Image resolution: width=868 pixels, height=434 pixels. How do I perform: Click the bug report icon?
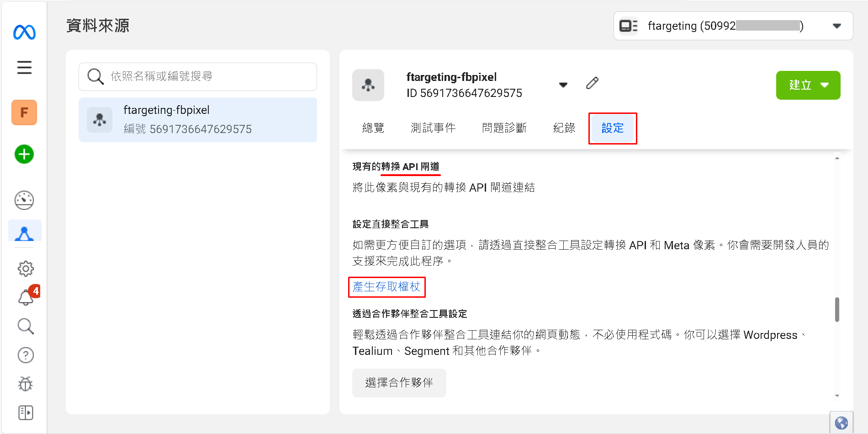tap(26, 384)
